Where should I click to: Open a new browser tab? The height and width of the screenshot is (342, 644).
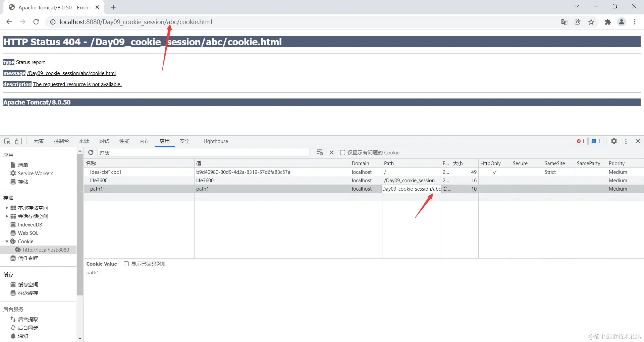[x=113, y=7]
